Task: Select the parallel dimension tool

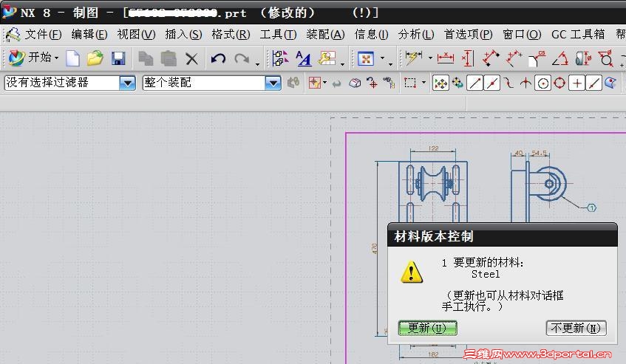Action: 491,58
